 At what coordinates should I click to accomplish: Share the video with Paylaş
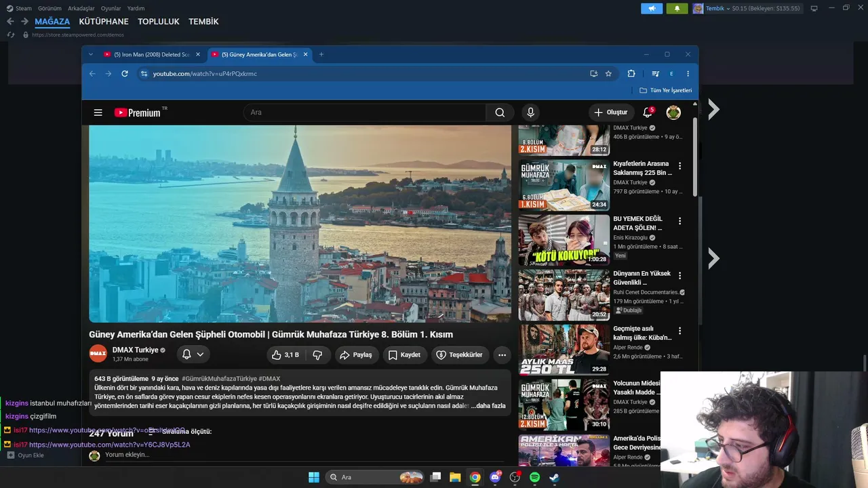coord(356,355)
